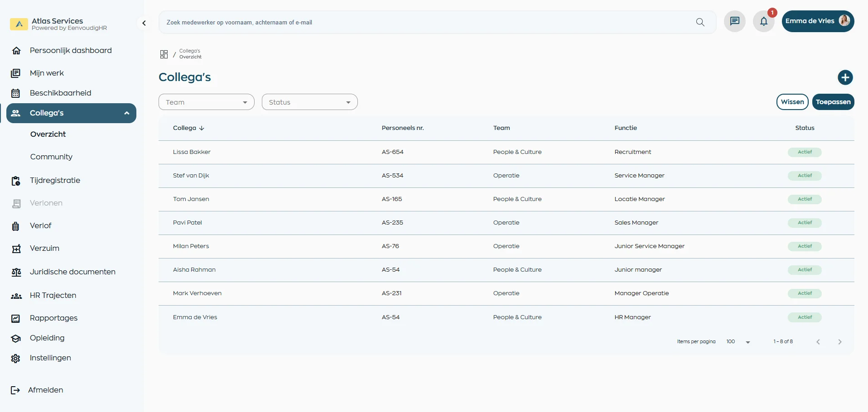This screenshot has height=412, width=868.
Task: Click the add colleague plus button
Action: coord(845,77)
